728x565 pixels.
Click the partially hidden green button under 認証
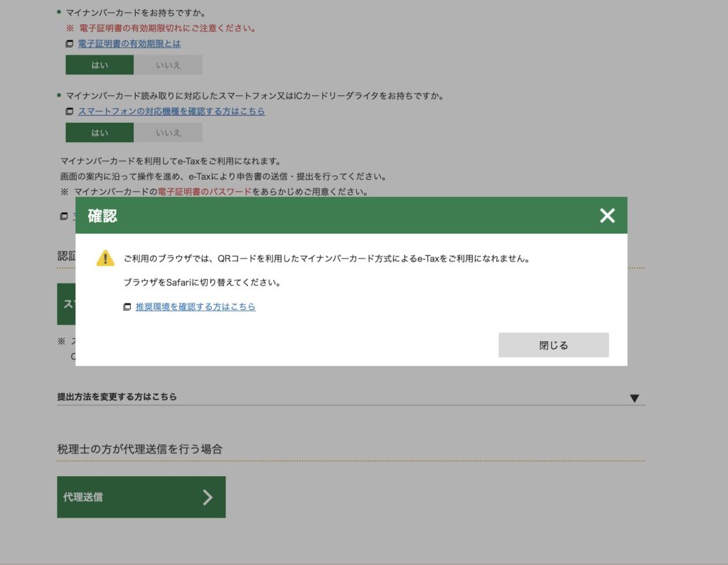(66, 303)
